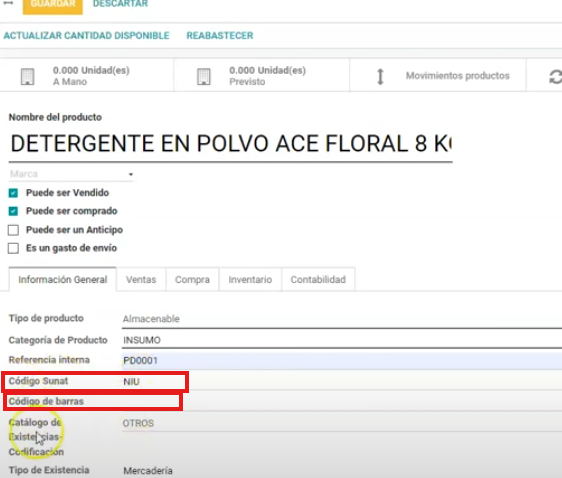562x478 pixels.
Task: Select the Información General tab
Action: click(63, 279)
